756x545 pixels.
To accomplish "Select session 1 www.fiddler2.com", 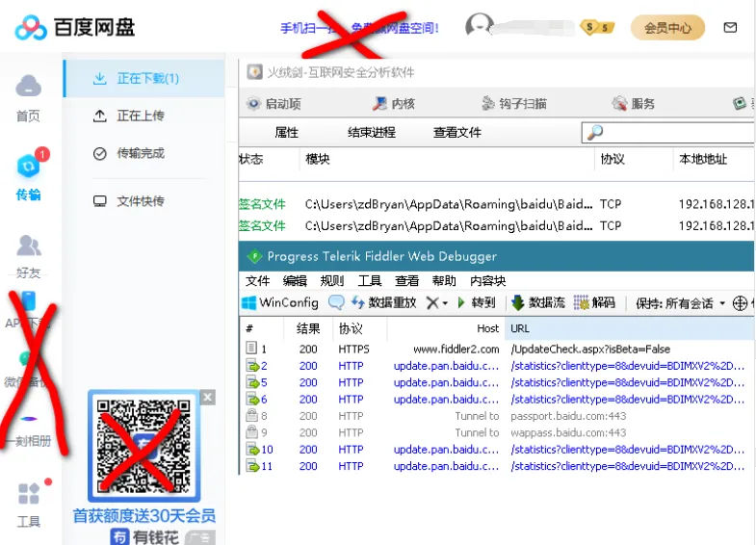I will (x=497, y=349).
